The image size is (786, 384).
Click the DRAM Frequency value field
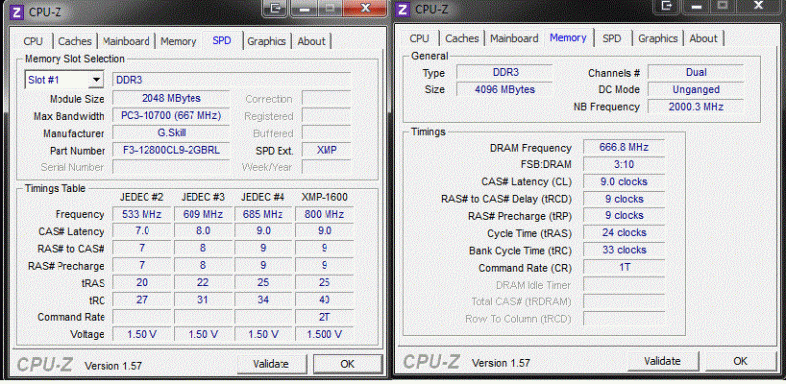coord(624,147)
